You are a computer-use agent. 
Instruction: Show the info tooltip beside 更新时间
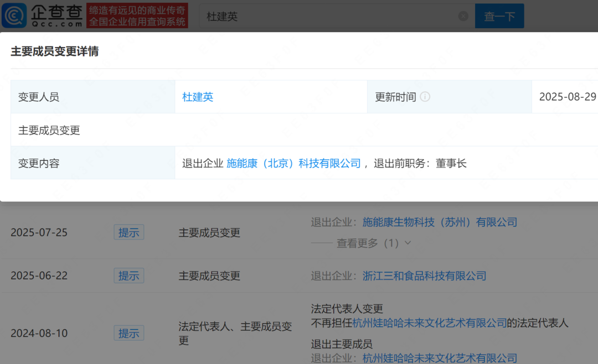pyautogui.click(x=425, y=97)
